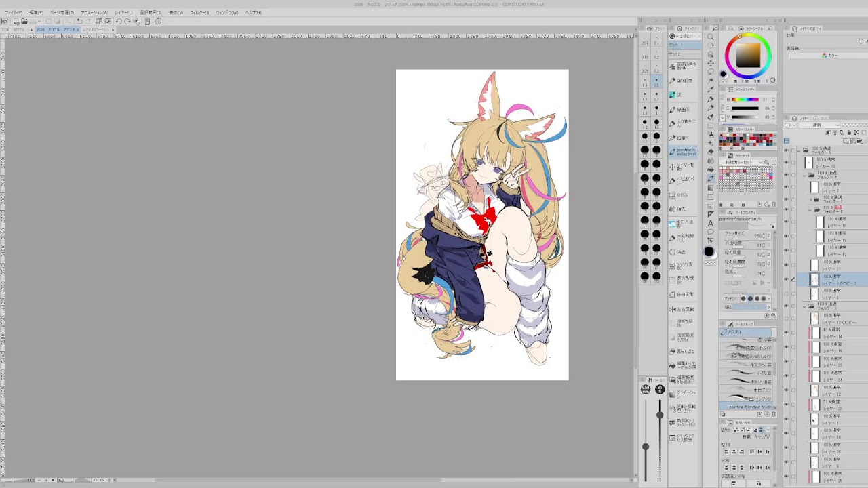The height and width of the screenshot is (488, 868).
Task: Click the Rotate canvas right icon
Action: [x=127, y=22]
